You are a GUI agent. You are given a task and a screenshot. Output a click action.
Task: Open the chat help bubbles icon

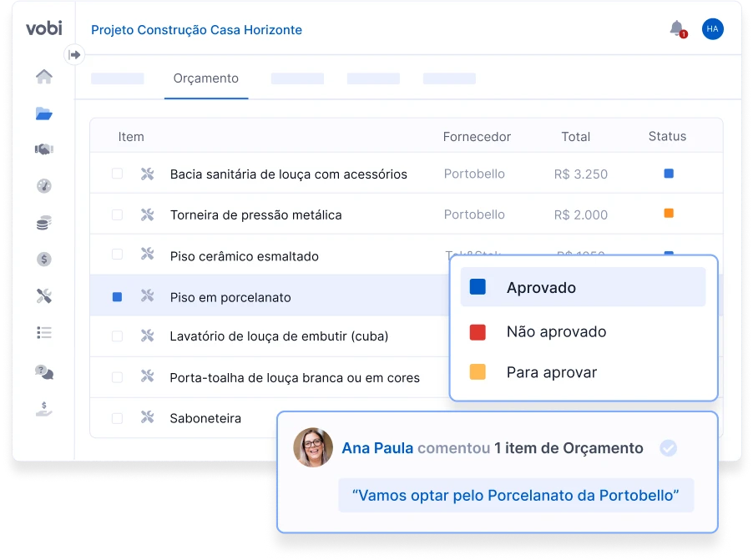click(x=44, y=371)
